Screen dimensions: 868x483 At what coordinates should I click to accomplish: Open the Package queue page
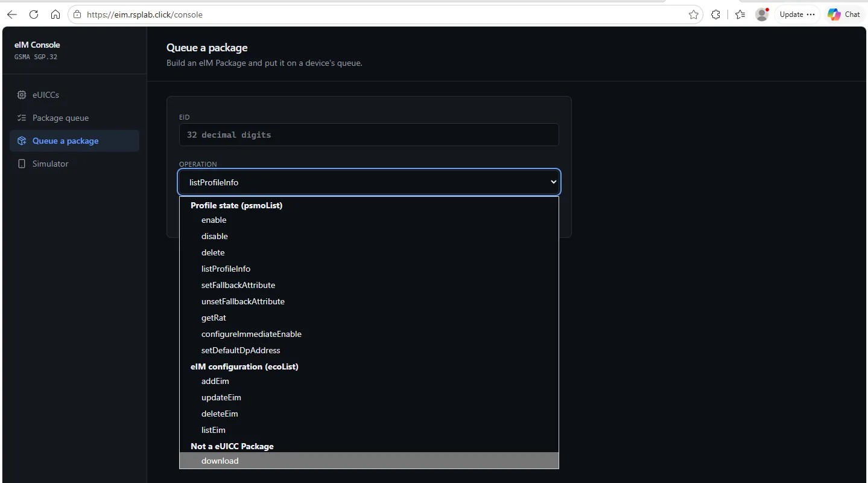(74, 118)
